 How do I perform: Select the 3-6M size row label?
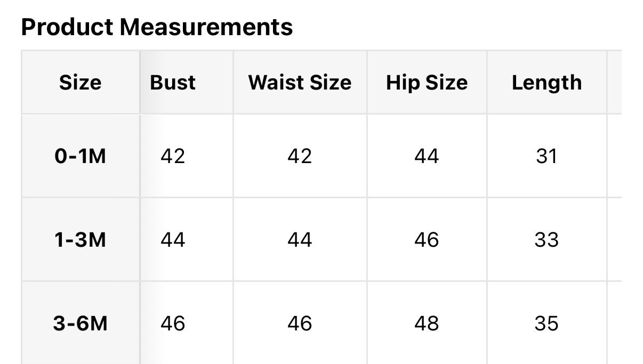[80, 323]
